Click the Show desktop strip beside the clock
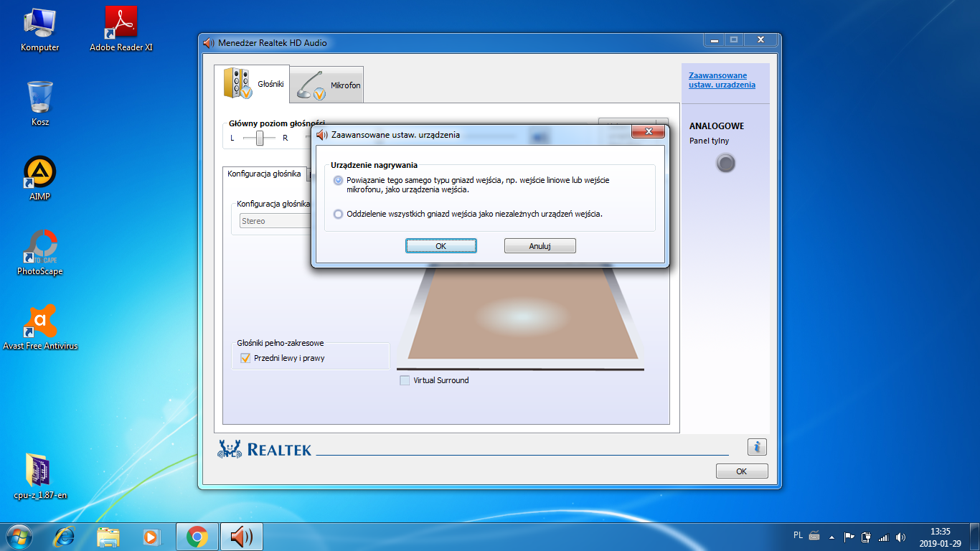This screenshot has height=551, width=980. point(974,537)
